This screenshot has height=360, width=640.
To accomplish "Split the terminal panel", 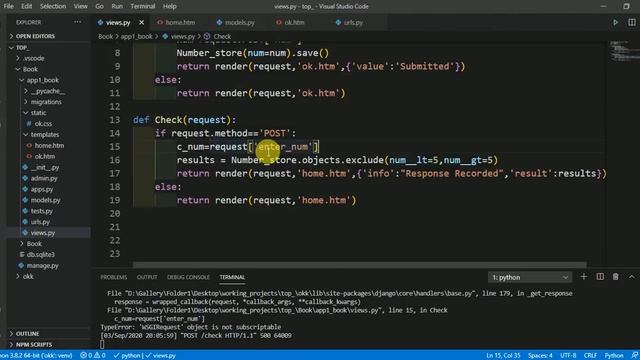I will coord(600,277).
